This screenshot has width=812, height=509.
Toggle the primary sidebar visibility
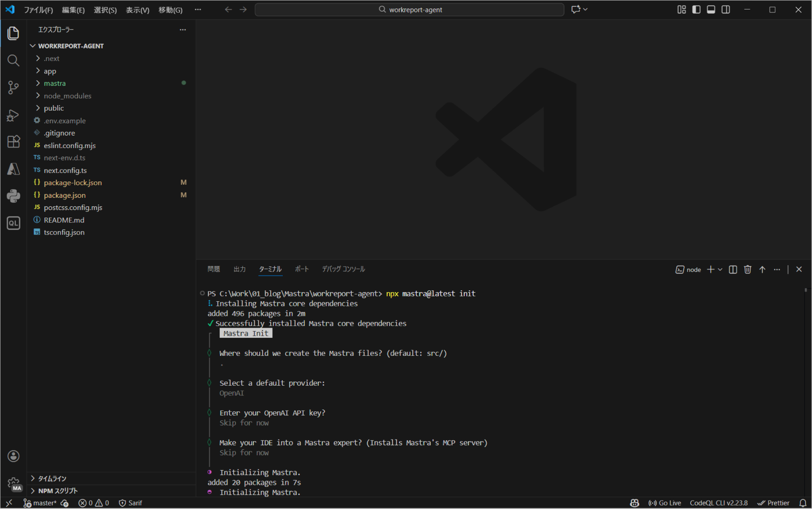pyautogui.click(x=696, y=9)
